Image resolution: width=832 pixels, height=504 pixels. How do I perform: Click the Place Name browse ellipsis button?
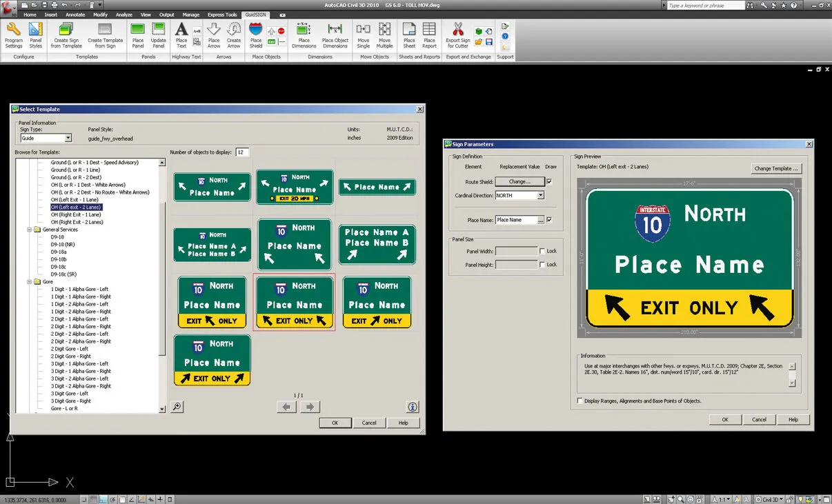(x=541, y=220)
